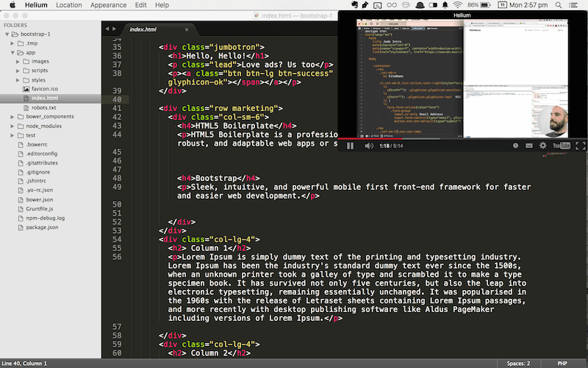Collapse the bootstrap-1 root folder
The image size is (588, 368).
pyautogui.click(x=7, y=34)
